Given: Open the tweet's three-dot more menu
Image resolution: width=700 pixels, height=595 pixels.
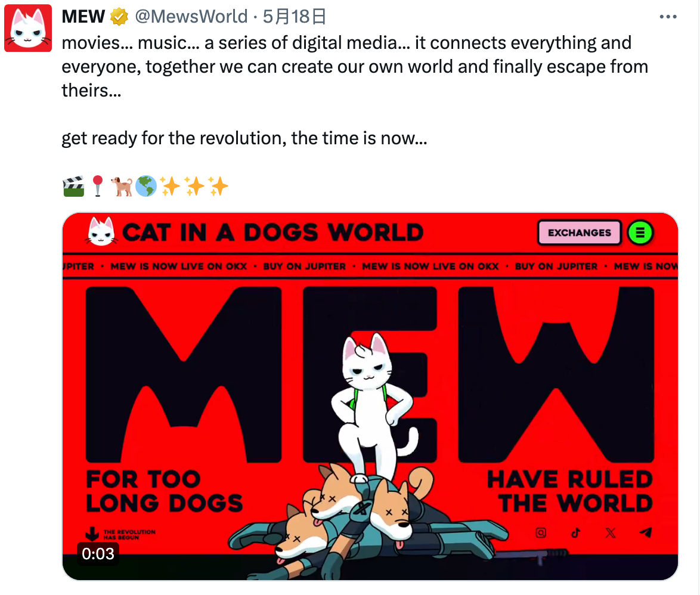Looking at the screenshot, I should [668, 17].
